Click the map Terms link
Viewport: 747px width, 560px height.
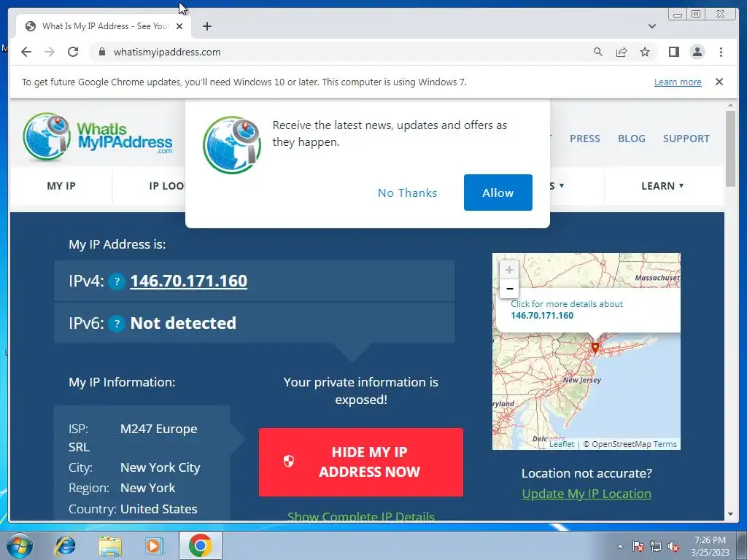(x=665, y=444)
